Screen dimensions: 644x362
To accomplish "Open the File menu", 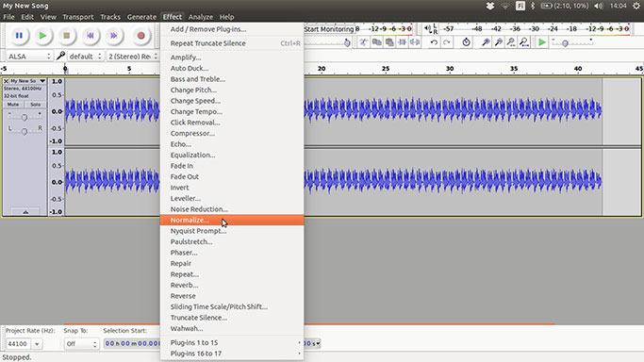I will tap(8, 17).
